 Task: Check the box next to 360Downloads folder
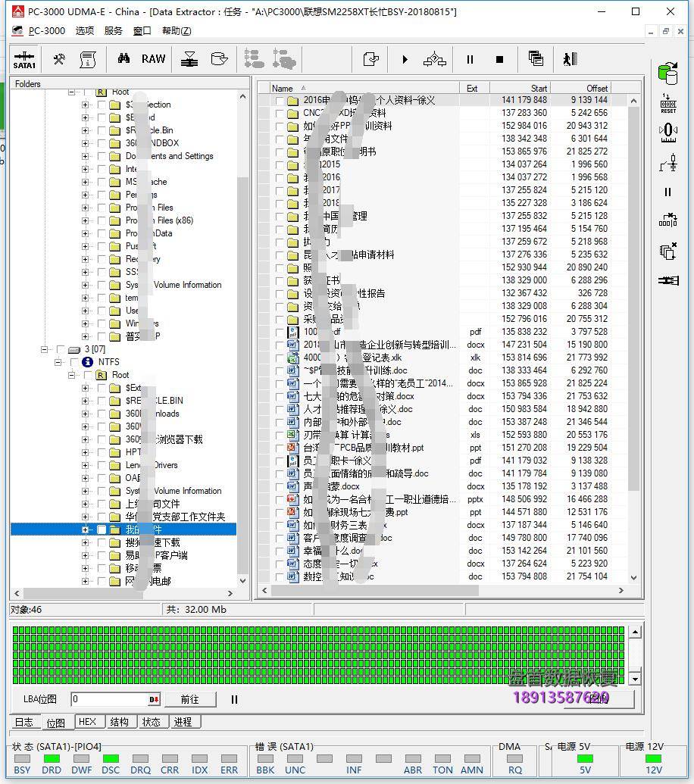click(102, 414)
